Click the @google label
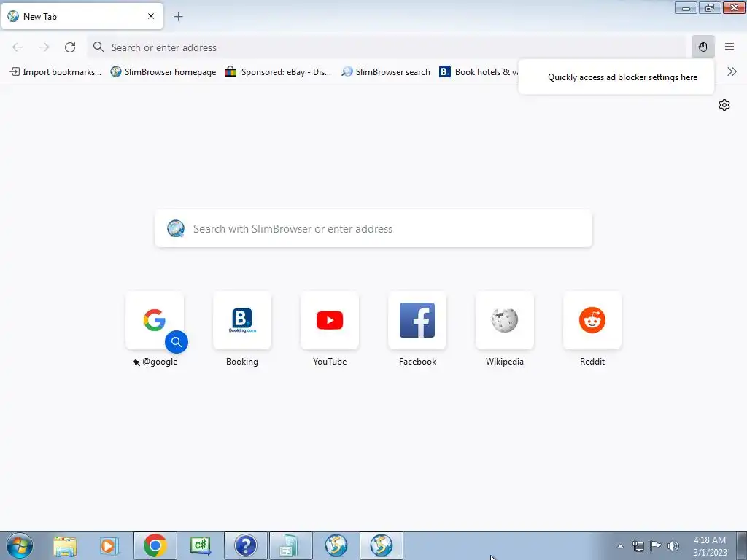Screen dimensions: 747x560 tap(160, 362)
